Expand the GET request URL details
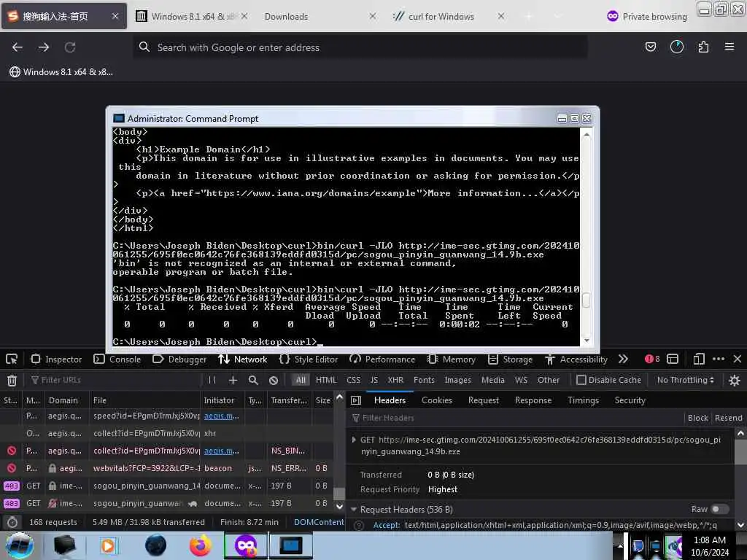The height and width of the screenshot is (560, 747). (x=354, y=440)
